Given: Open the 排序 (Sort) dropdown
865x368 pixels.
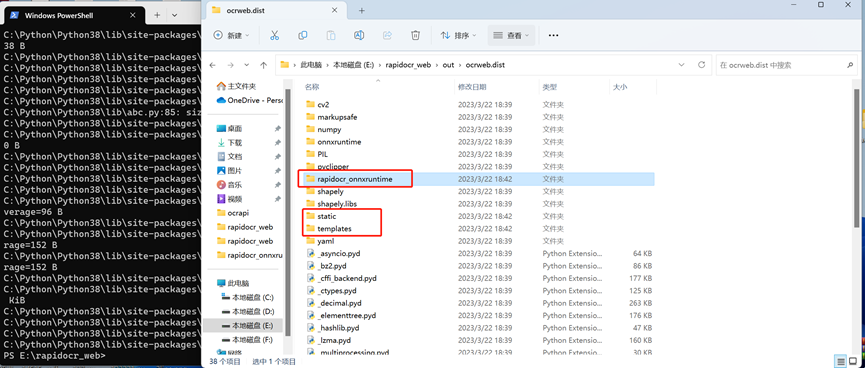Looking at the screenshot, I should point(458,35).
